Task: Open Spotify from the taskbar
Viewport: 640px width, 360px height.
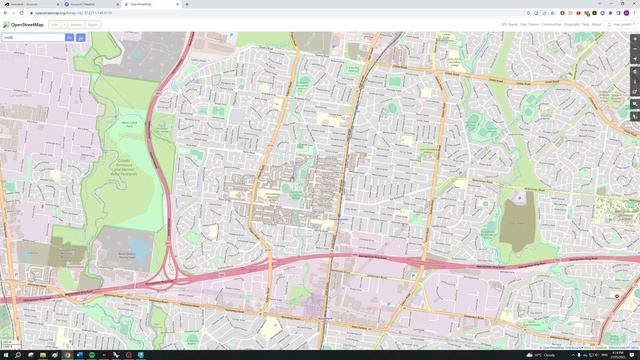Action: point(92,355)
